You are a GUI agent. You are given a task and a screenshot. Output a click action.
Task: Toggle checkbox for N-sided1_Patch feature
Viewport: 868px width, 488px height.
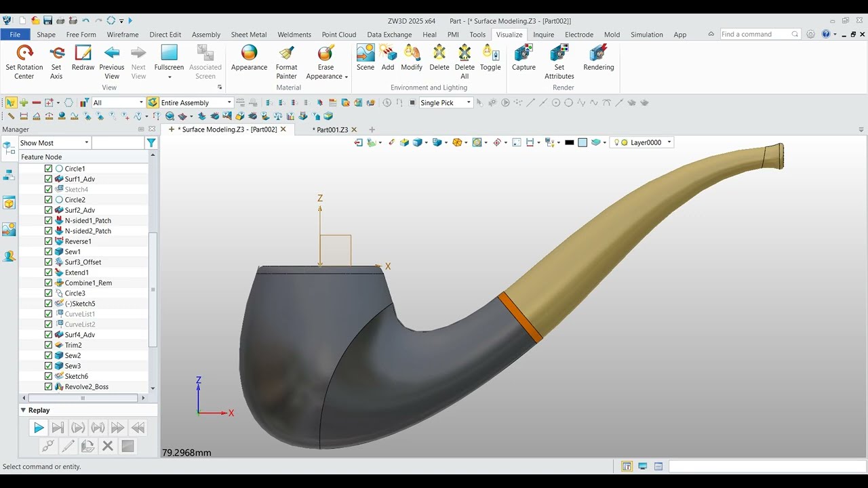point(48,220)
